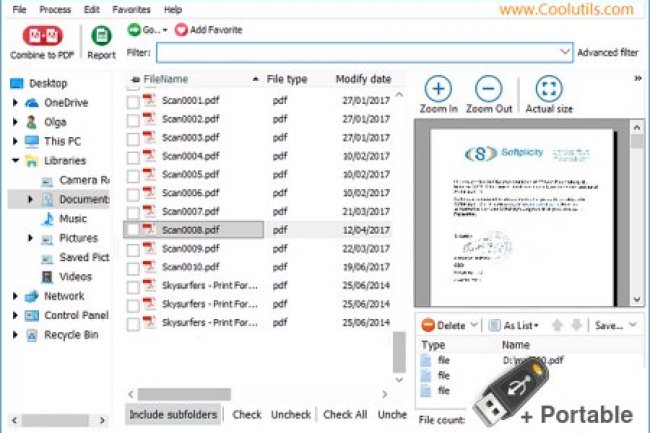Click the green Go arrow icon
This screenshot has width=650, height=433.
pos(134,30)
